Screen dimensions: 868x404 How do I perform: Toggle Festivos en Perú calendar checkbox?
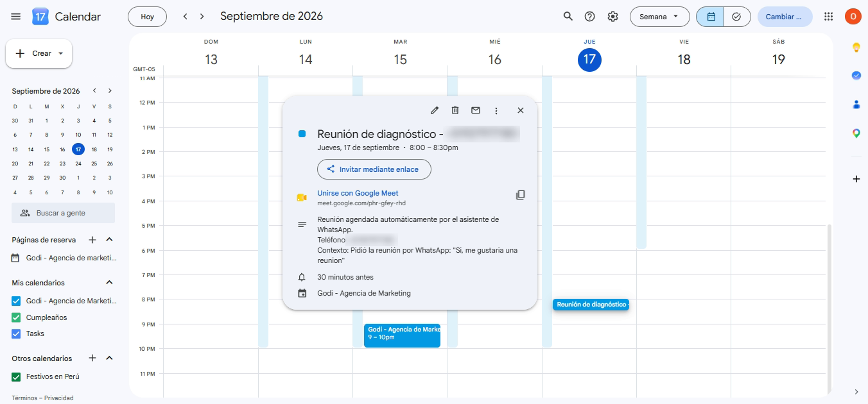[17, 376]
